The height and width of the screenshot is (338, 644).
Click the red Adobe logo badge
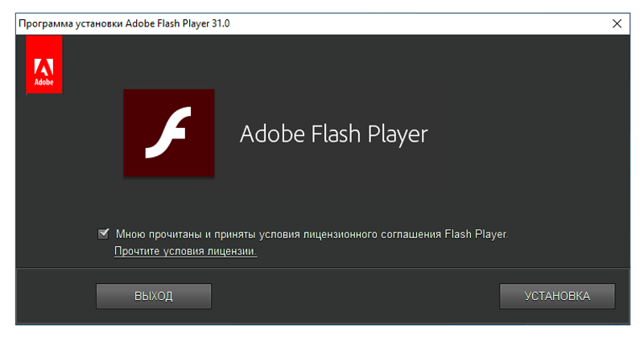coord(44,64)
